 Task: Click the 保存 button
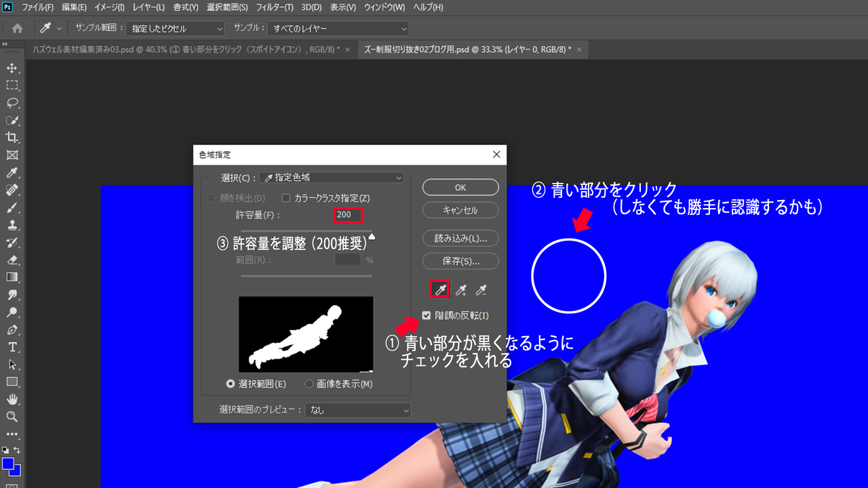point(460,261)
